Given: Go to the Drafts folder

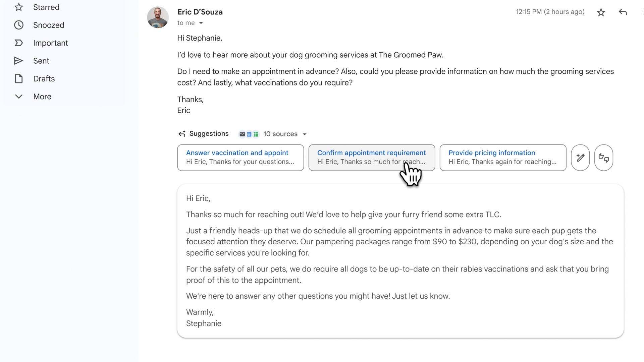Looking at the screenshot, I should (x=44, y=79).
